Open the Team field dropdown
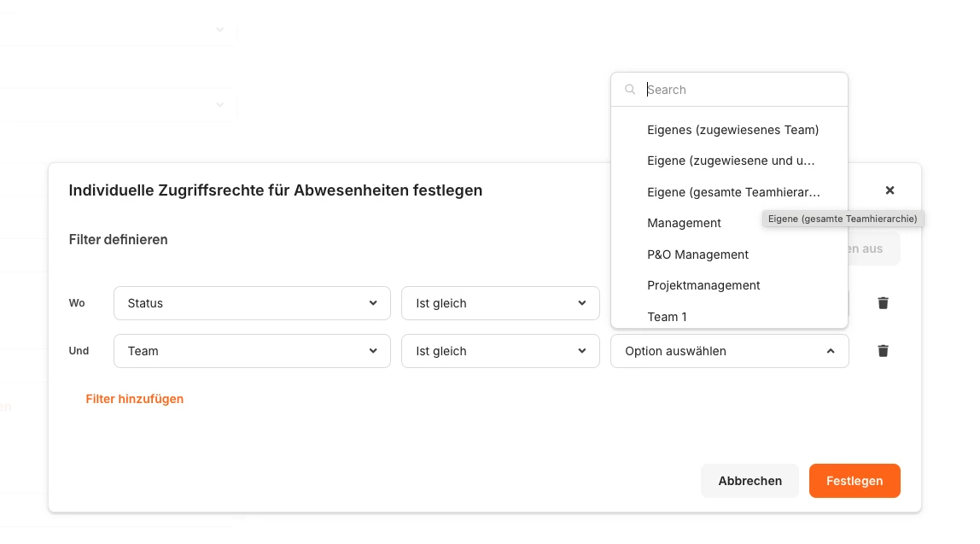This screenshot has height=544, width=980. click(x=252, y=351)
